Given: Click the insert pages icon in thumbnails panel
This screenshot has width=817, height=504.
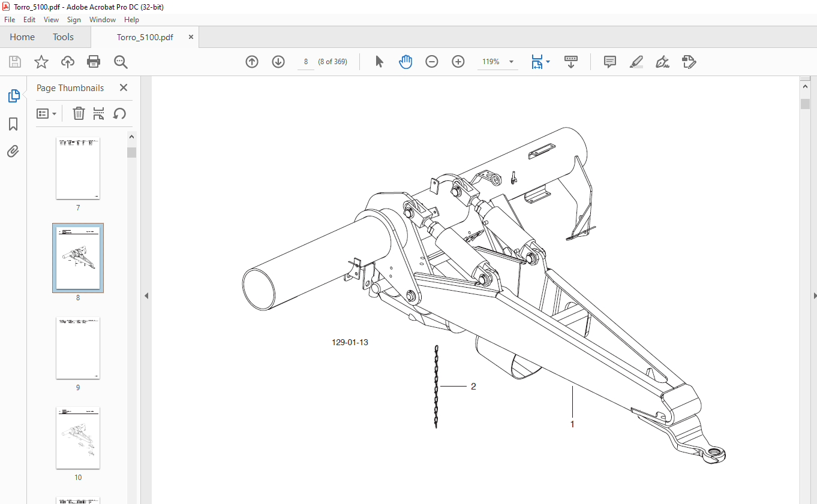Looking at the screenshot, I should (x=99, y=113).
